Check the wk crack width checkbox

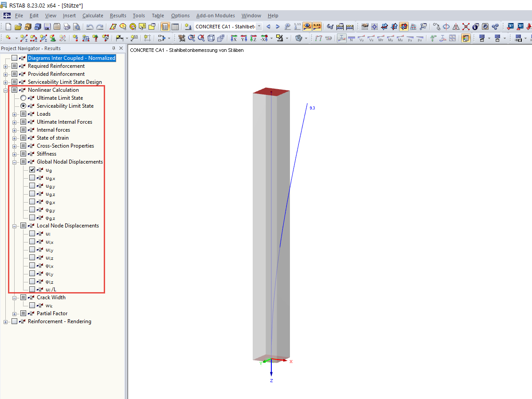click(x=32, y=305)
